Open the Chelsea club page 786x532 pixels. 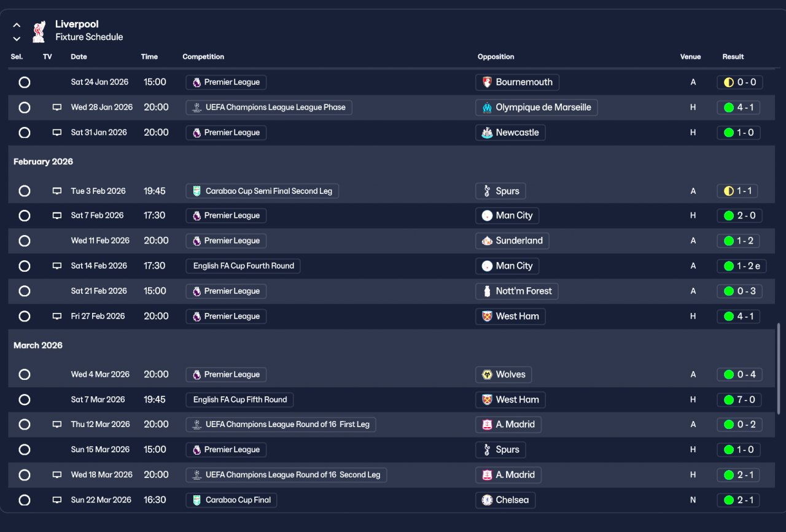point(505,500)
